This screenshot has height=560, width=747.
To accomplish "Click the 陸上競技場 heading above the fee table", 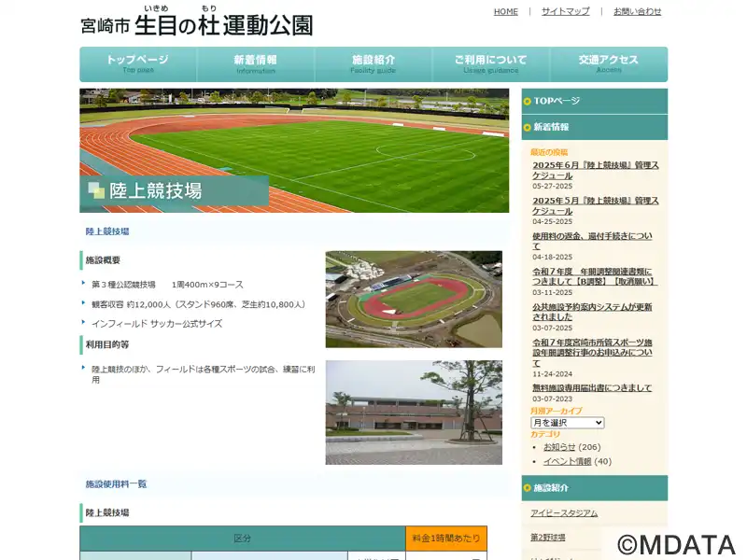I will tap(107, 512).
